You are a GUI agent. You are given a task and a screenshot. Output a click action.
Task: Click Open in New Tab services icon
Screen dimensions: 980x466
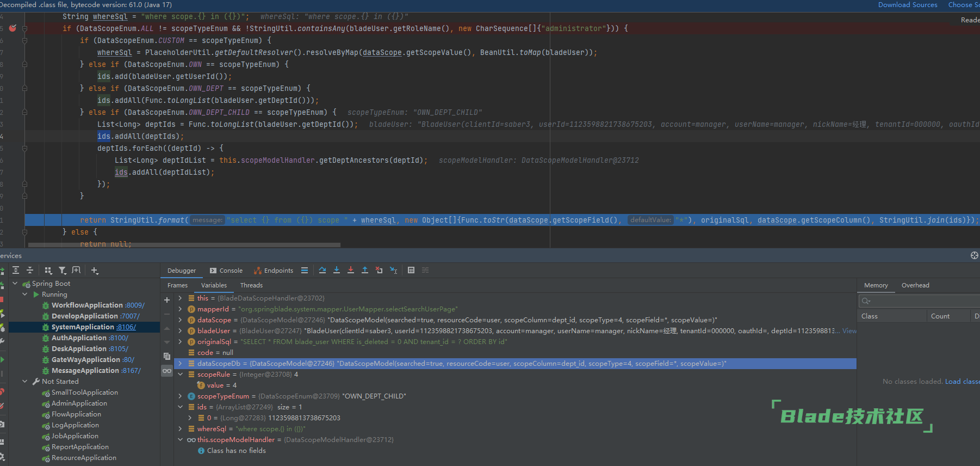tap(76, 270)
